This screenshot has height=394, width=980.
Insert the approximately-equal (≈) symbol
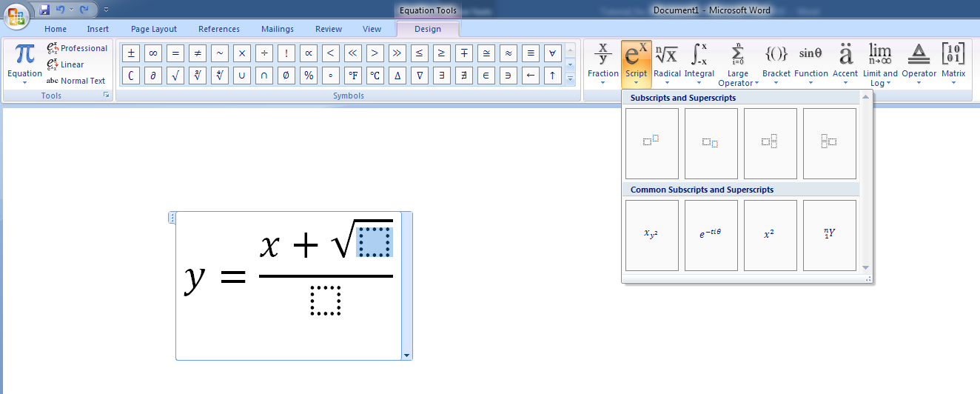point(509,53)
